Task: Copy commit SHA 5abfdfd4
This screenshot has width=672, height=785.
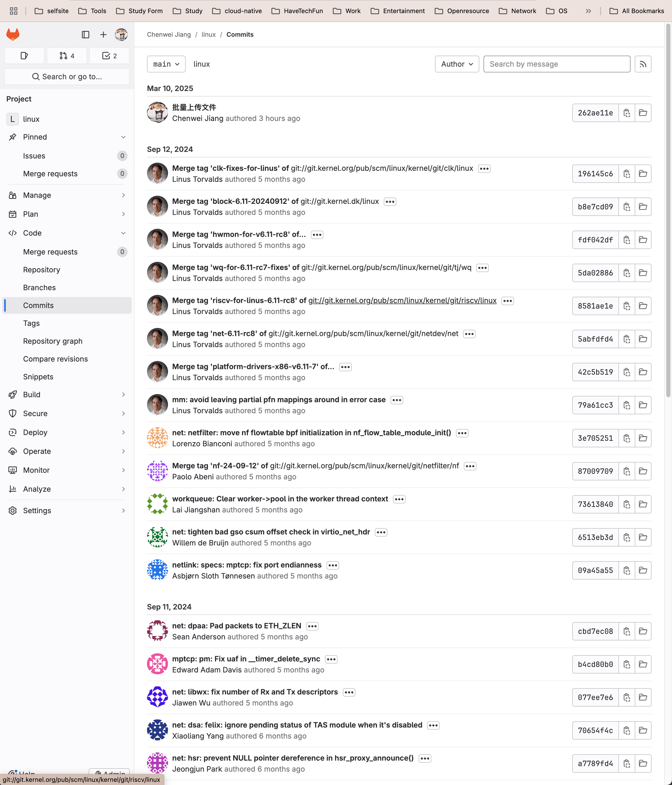Action: (x=627, y=339)
